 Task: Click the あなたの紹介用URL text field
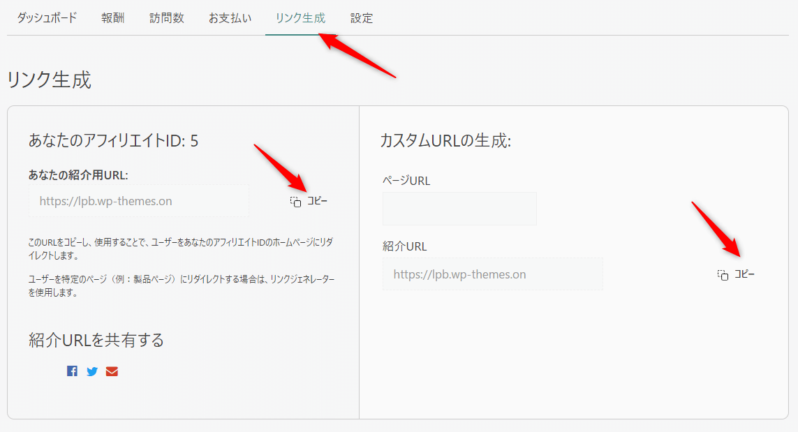139,201
